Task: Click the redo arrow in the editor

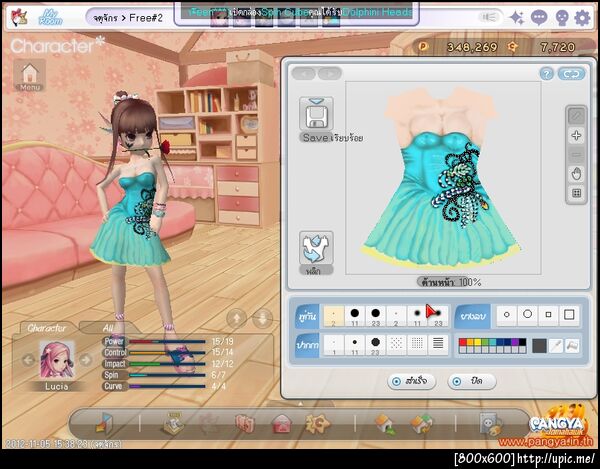Action: 330,73
